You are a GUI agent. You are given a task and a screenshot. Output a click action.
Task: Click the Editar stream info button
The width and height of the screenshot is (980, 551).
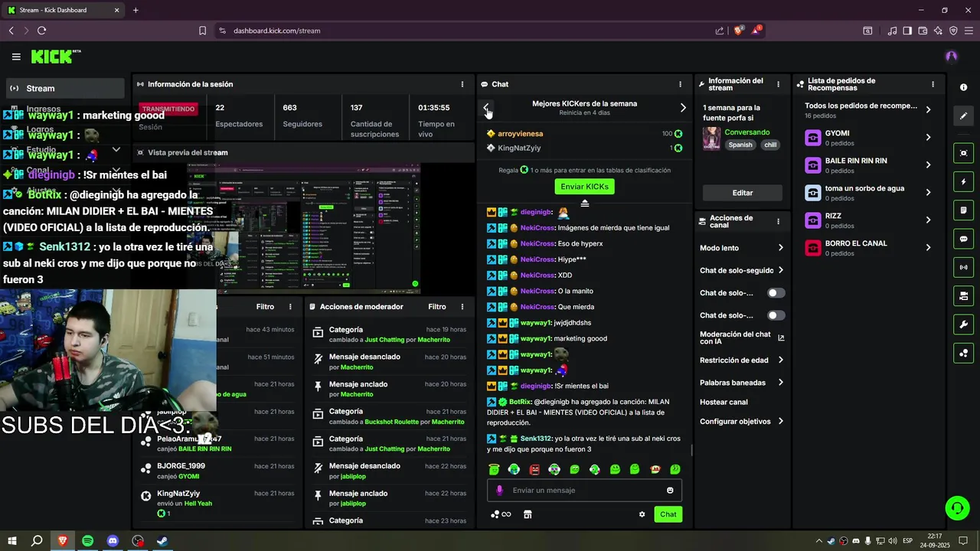pyautogui.click(x=743, y=193)
